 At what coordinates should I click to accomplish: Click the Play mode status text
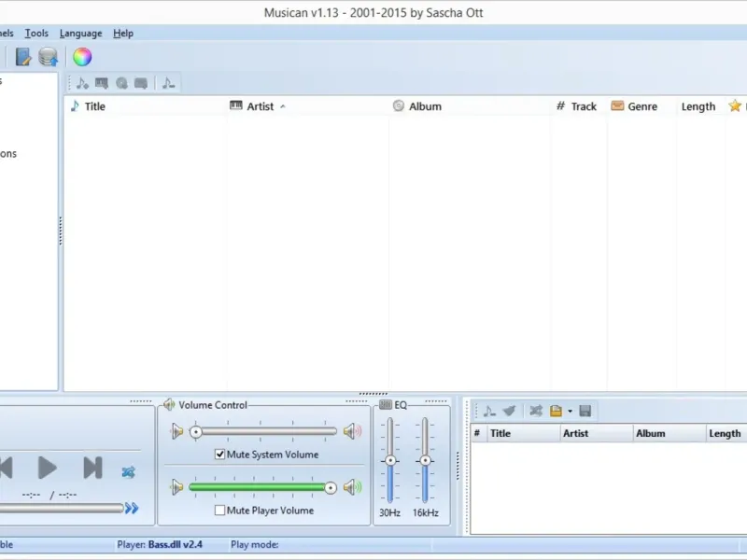pyautogui.click(x=254, y=544)
